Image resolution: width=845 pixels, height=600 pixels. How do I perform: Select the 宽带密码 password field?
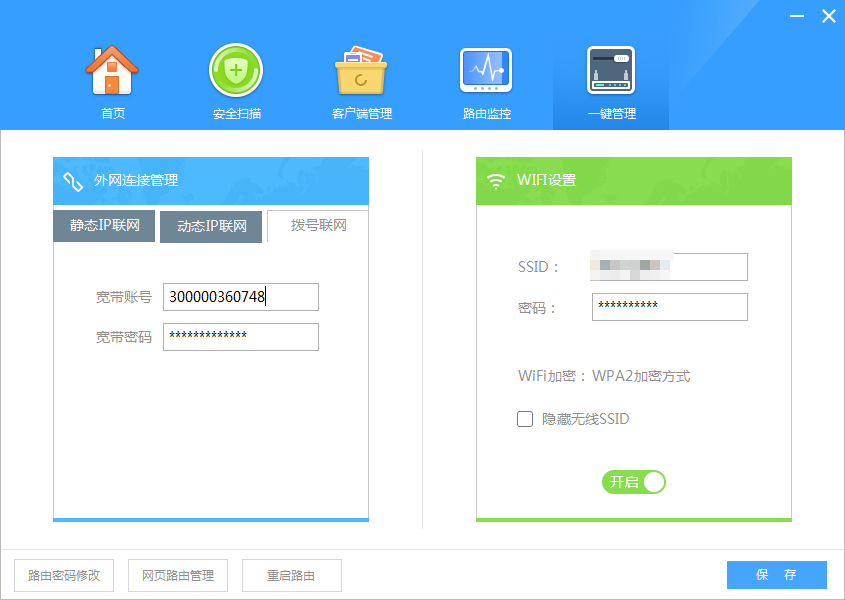[240, 337]
